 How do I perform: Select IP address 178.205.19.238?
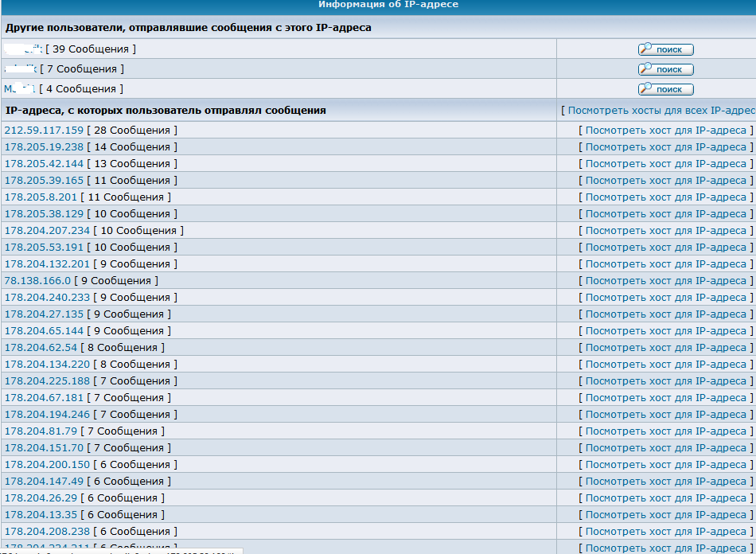[44, 147]
